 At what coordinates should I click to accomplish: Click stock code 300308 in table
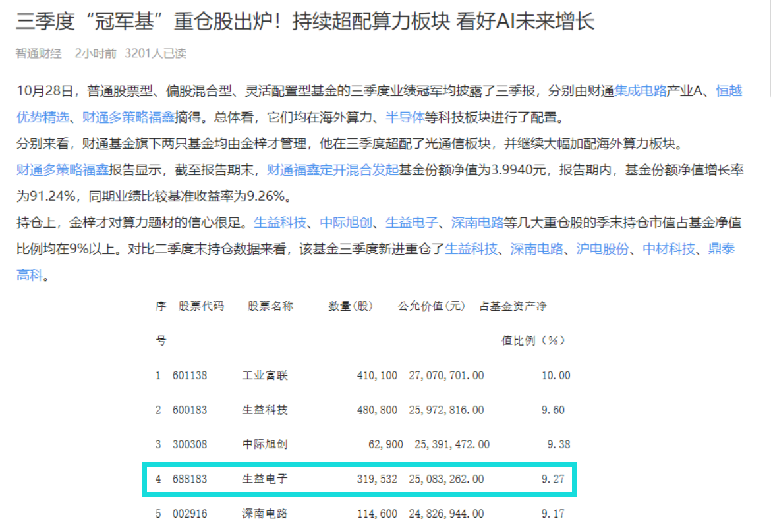pyautogui.click(x=190, y=444)
